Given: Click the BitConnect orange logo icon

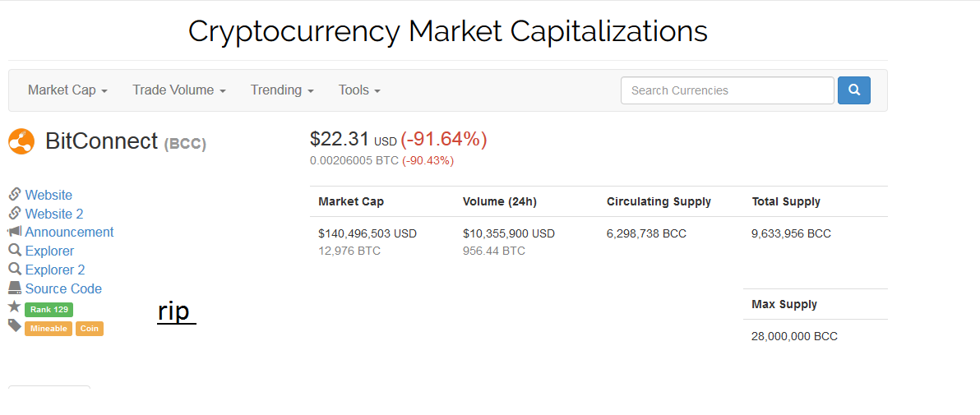Looking at the screenshot, I should pyautogui.click(x=21, y=141).
